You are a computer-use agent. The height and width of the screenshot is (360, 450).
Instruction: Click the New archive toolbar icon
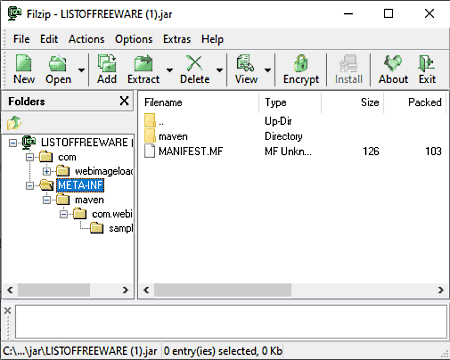click(24, 63)
